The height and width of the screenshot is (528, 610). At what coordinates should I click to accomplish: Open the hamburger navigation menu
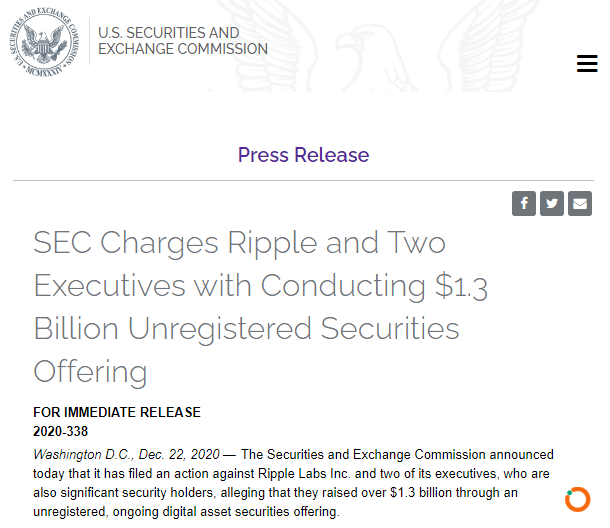click(587, 63)
